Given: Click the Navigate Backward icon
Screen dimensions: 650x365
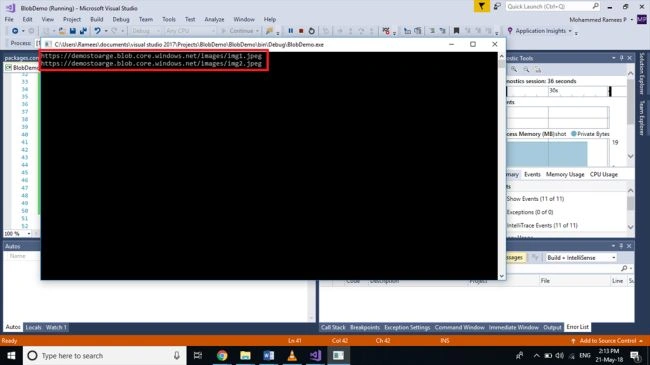Looking at the screenshot, I should tap(15, 31).
